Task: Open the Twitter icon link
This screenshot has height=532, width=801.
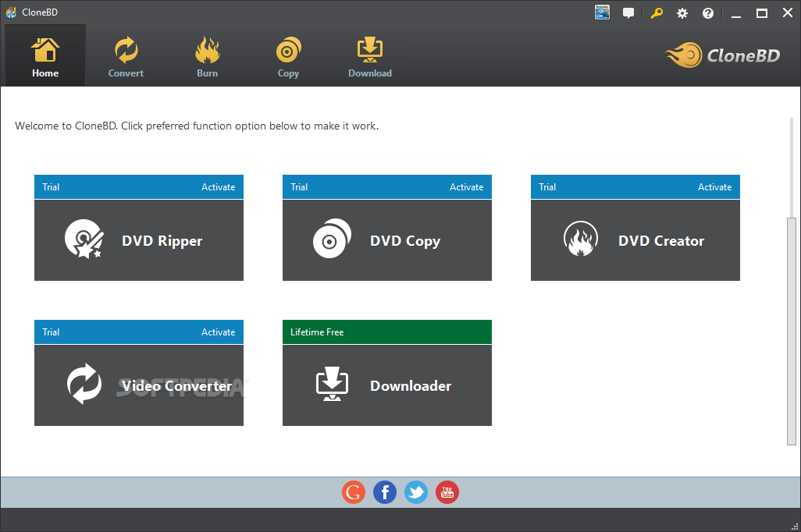Action: (416, 492)
